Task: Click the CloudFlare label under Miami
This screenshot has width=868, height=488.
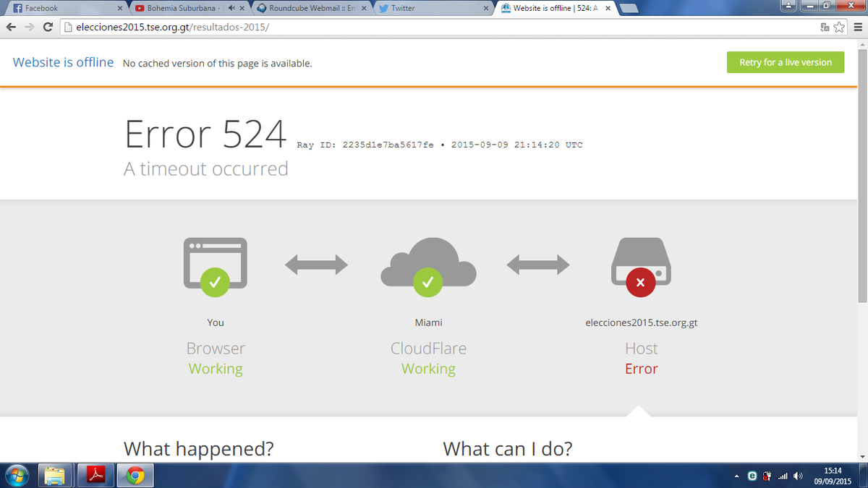Action: [428, 348]
